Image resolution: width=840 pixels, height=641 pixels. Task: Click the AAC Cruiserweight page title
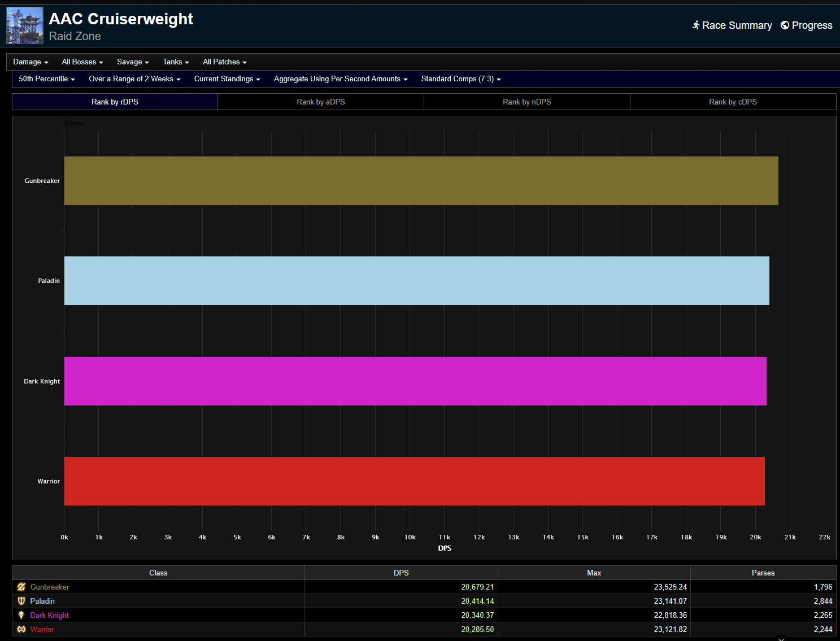[x=121, y=19]
